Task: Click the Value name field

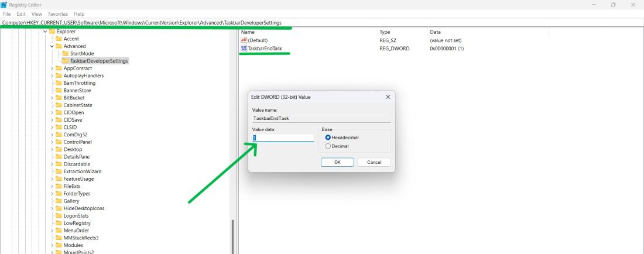Action: [x=321, y=118]
